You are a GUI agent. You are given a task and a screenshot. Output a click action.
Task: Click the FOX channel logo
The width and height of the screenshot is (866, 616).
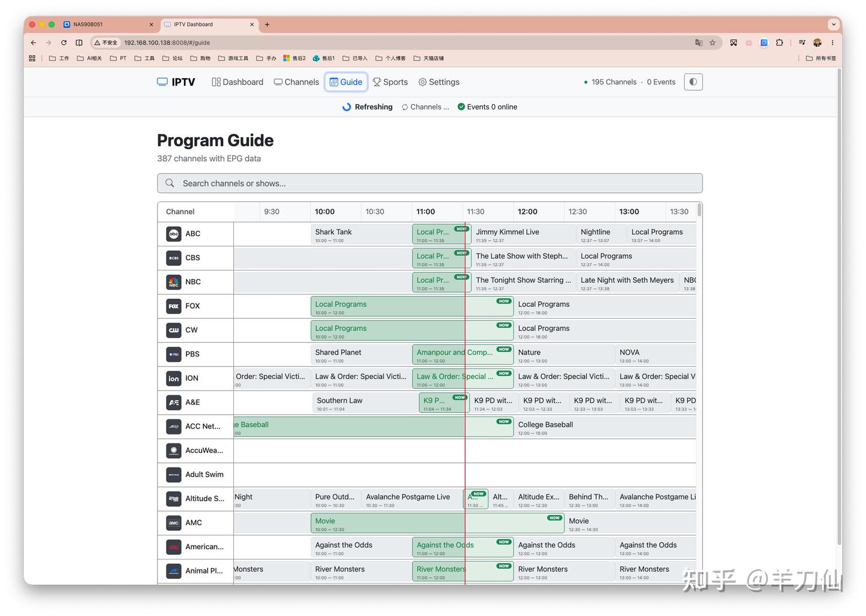pos(174,306)
